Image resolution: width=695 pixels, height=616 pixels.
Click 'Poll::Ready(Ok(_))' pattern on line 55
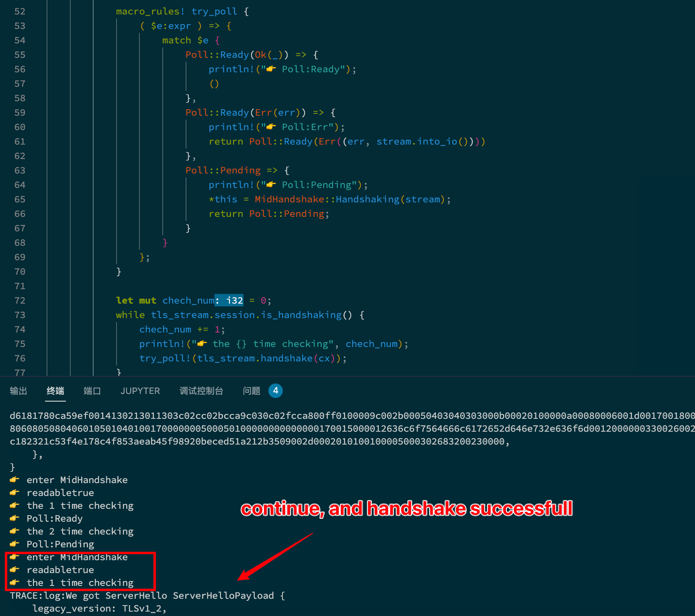[237, 55]
